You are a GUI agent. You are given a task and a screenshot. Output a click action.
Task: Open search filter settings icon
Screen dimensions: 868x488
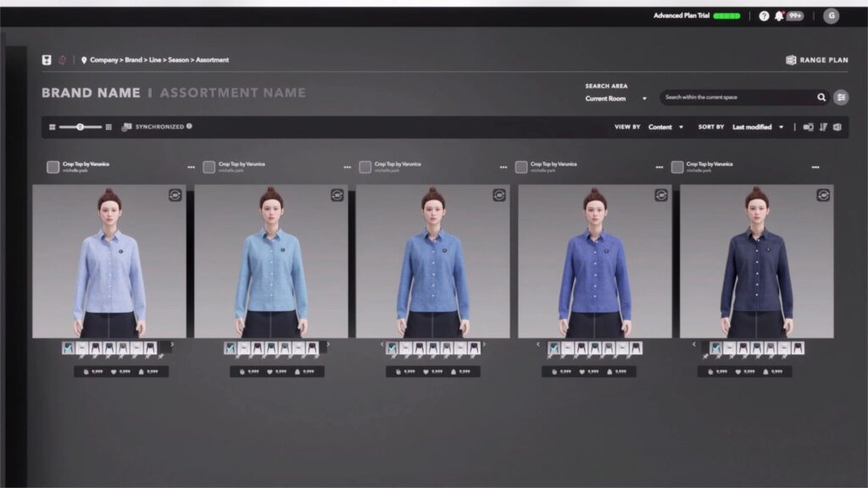(x=841, y=97)
